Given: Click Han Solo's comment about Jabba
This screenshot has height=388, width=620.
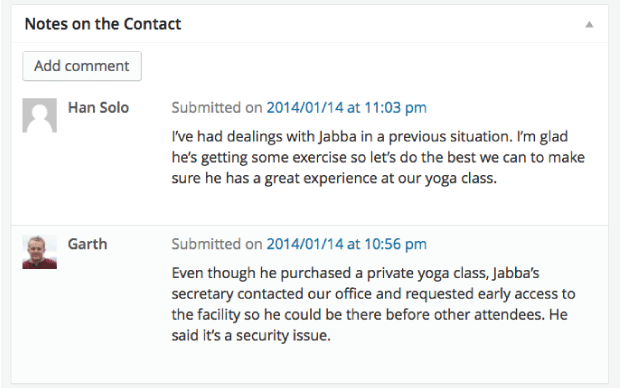Looking at the screenshot, I should tap(378, 157).
